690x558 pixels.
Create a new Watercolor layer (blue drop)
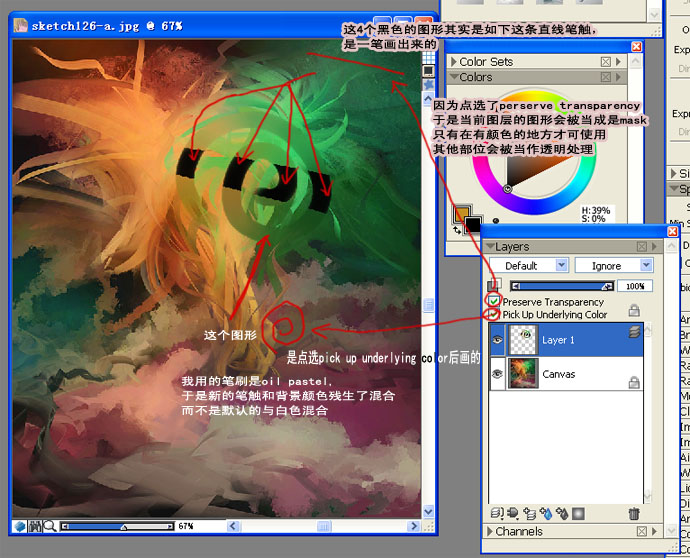pos(546,514)
